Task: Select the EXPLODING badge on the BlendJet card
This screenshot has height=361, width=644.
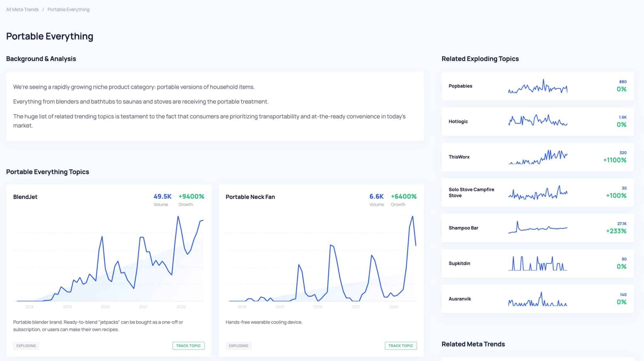Action: (26, 345)
